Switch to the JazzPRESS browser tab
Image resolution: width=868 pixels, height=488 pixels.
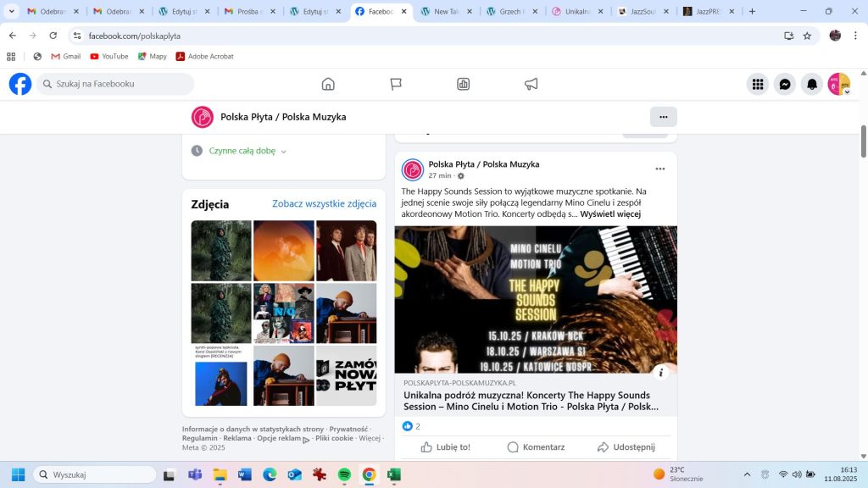pyautogui.click(x=708, y=12)
